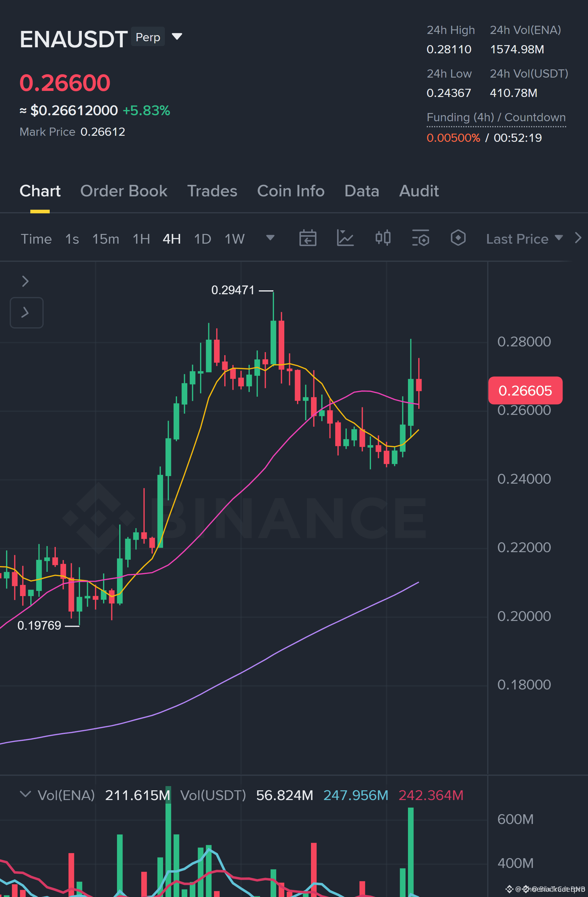Switch to the Coin Info tab

(x=291, y=191)
